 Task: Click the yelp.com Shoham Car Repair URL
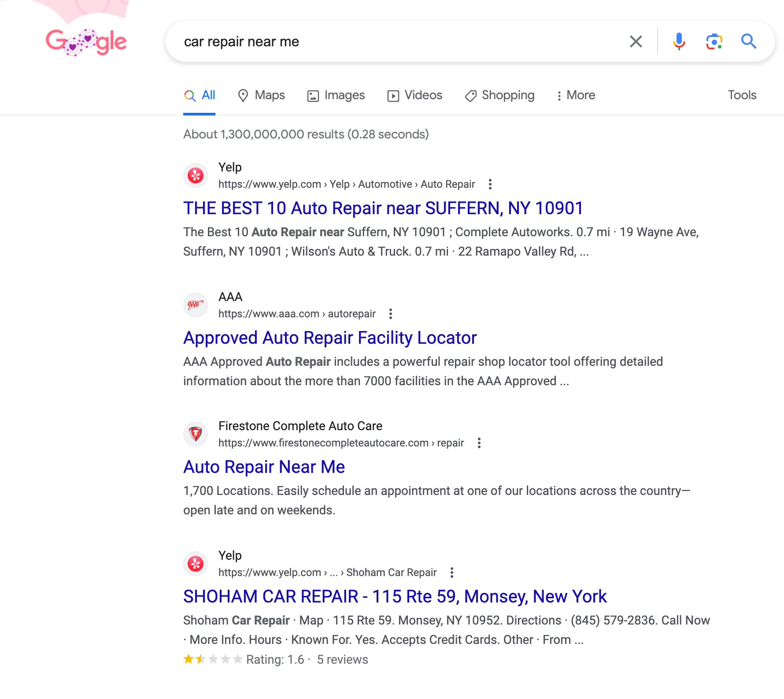[327, 573]
